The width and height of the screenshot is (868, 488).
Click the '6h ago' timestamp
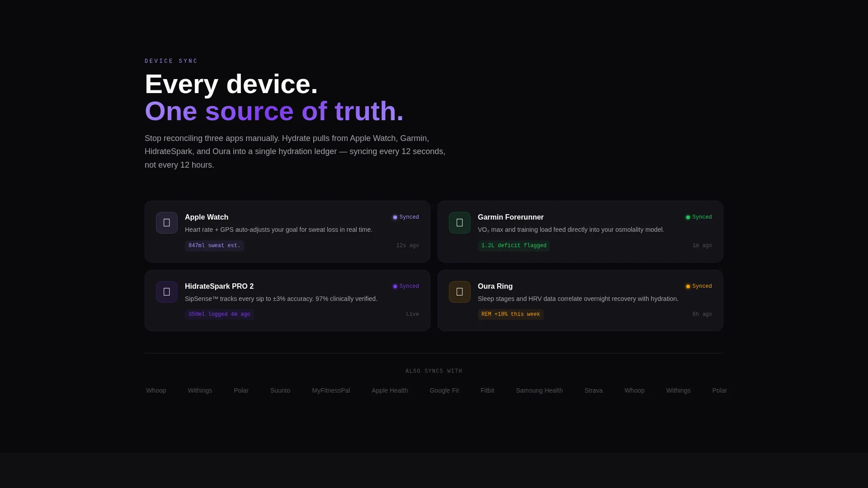point(702,314)
